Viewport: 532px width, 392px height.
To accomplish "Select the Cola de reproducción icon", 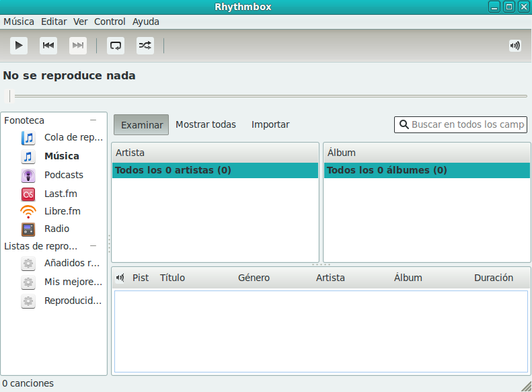I will point(28,138).
